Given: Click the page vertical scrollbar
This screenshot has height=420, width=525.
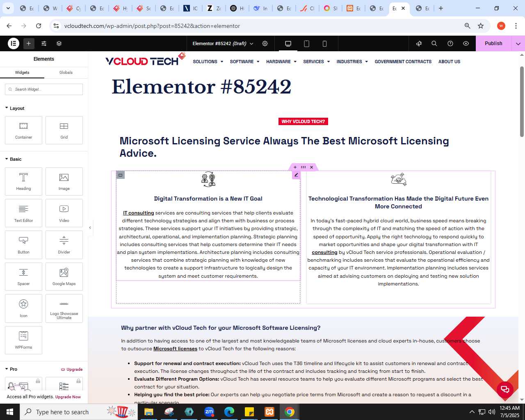Looking at the screenshot, I should pos(522,101).
